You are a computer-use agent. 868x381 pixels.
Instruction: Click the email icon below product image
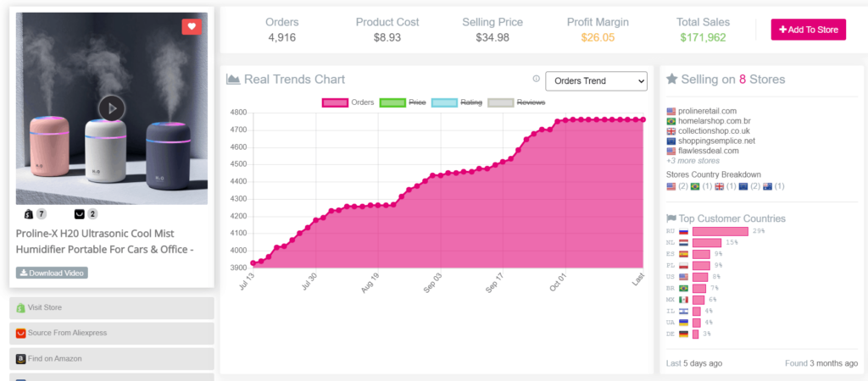tap(80, 214)
